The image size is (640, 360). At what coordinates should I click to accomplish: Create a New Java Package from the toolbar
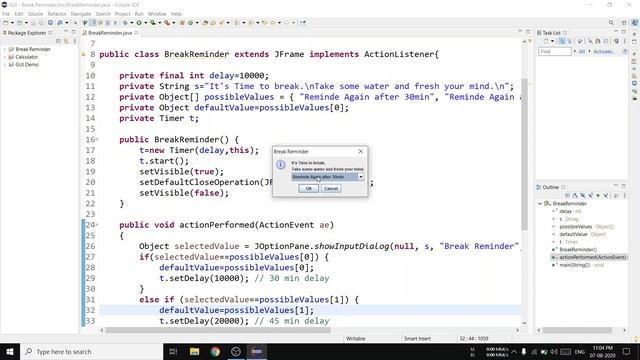[x=182, y=23]
